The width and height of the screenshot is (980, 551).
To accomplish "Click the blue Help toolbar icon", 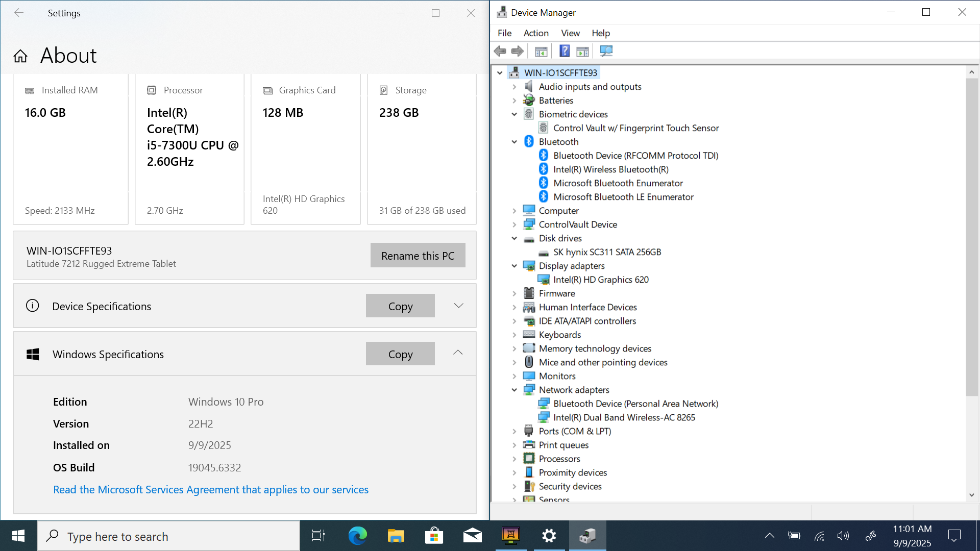I will 564,51.
